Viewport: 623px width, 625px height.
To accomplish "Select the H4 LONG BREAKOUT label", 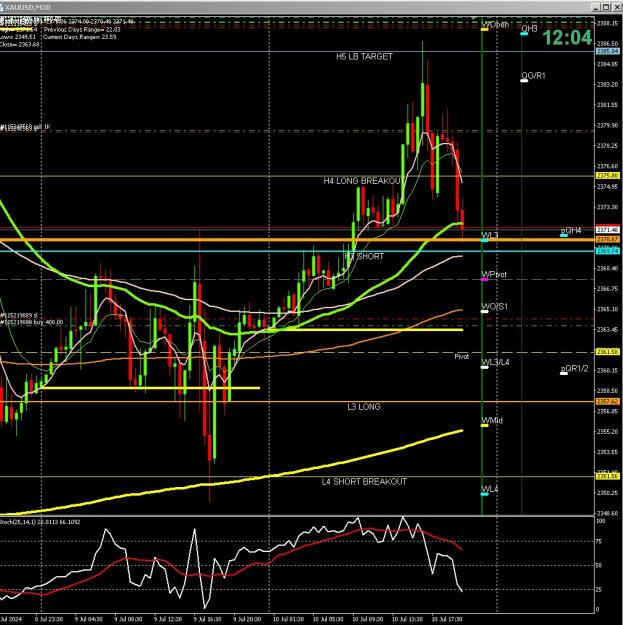I will (x=362, y=181).
